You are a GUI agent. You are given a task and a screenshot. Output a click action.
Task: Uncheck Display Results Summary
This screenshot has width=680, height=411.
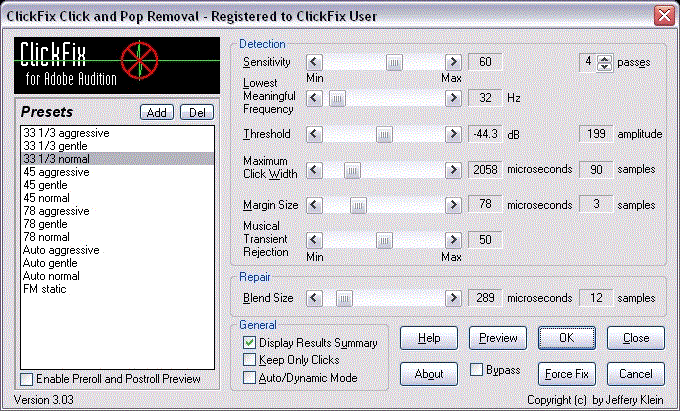pyautogui.click(x=249, y=342)
